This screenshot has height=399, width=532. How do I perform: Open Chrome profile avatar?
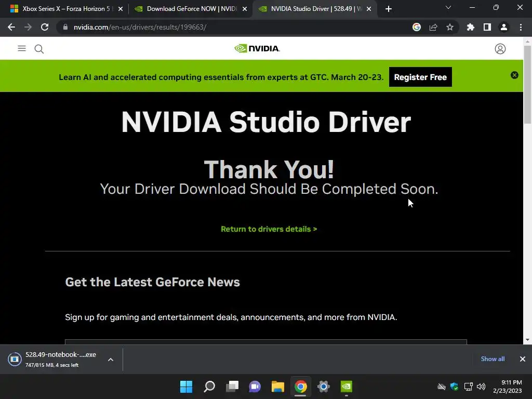[503, 27]
